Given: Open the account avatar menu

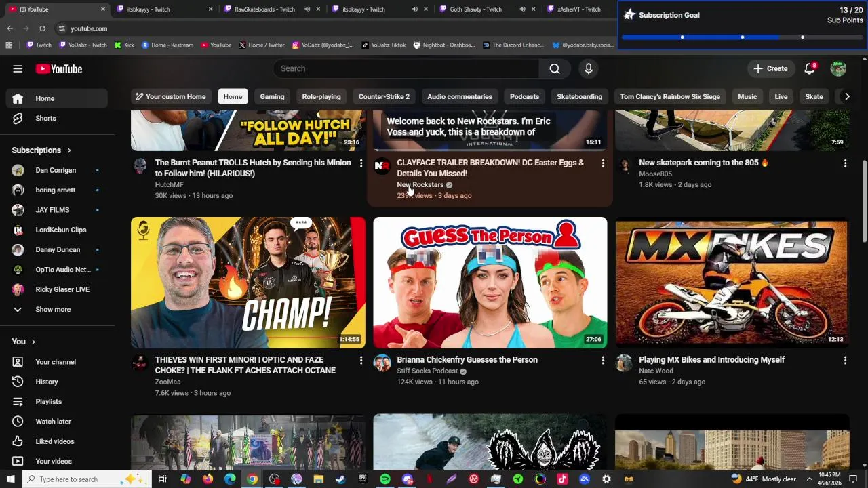Looking at the screenshot, I should (838, 68).
